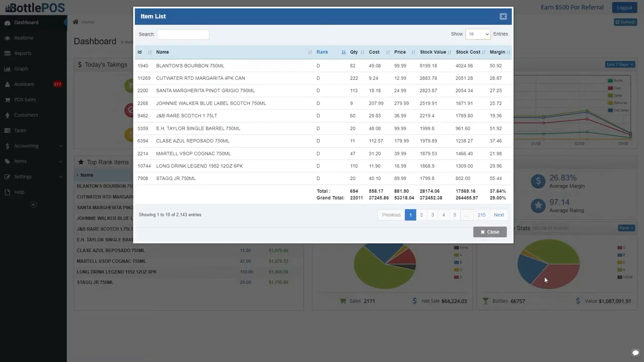The width and height of the screenshot is (644, 362).
Task: Go to page 1 of item list
Action: [410, 215]
